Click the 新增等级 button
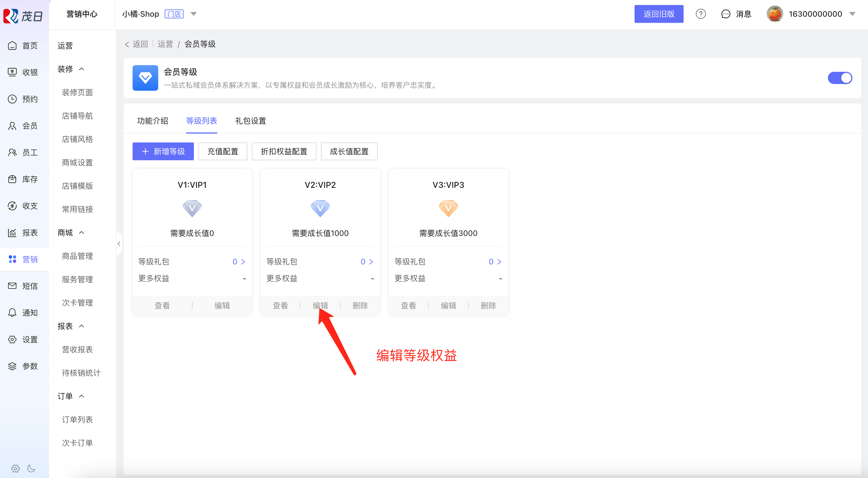This screenshot has height=478, width=868. click(163, 151)
